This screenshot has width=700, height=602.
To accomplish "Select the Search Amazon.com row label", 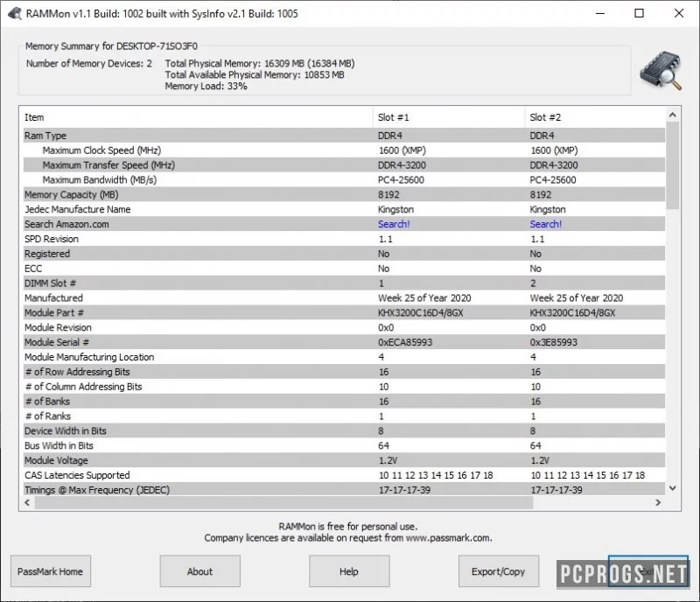I will 66,224.
